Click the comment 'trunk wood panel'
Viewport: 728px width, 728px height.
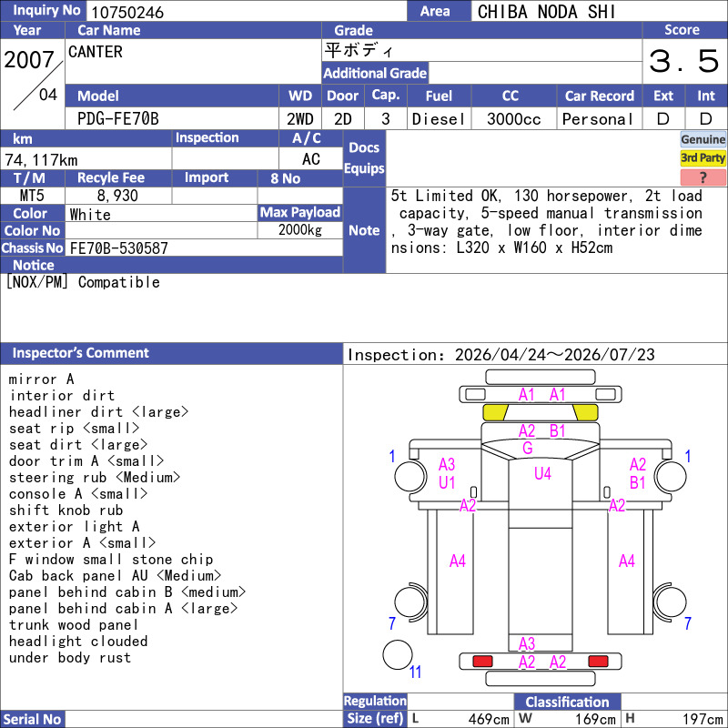[74, 625]
